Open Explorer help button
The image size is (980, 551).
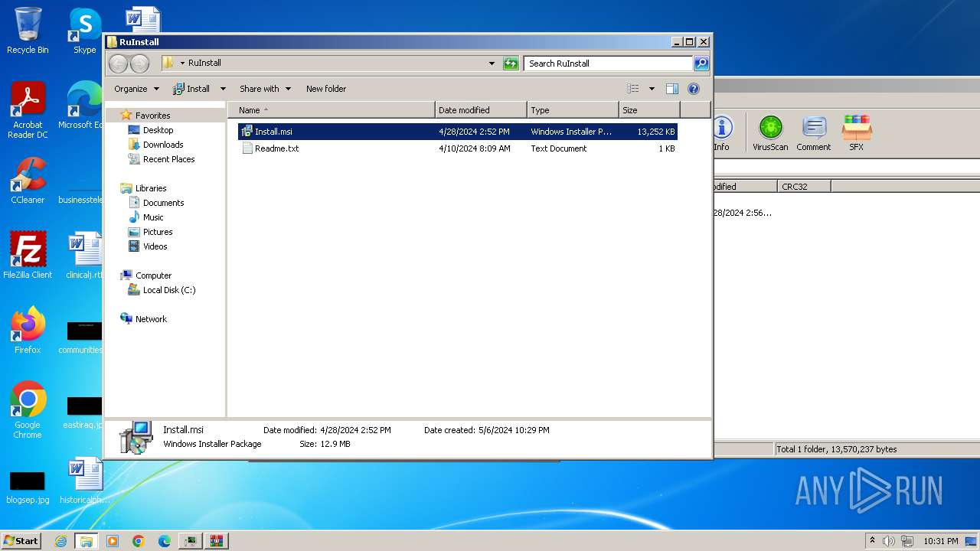(x=694, y=89)
